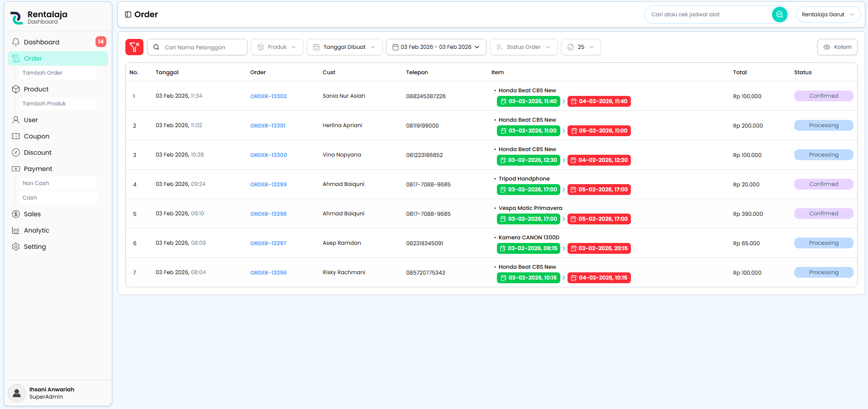Open the 25 rows per page dropdown
This screenshot has width=868, height=409.
click(581, 47)
